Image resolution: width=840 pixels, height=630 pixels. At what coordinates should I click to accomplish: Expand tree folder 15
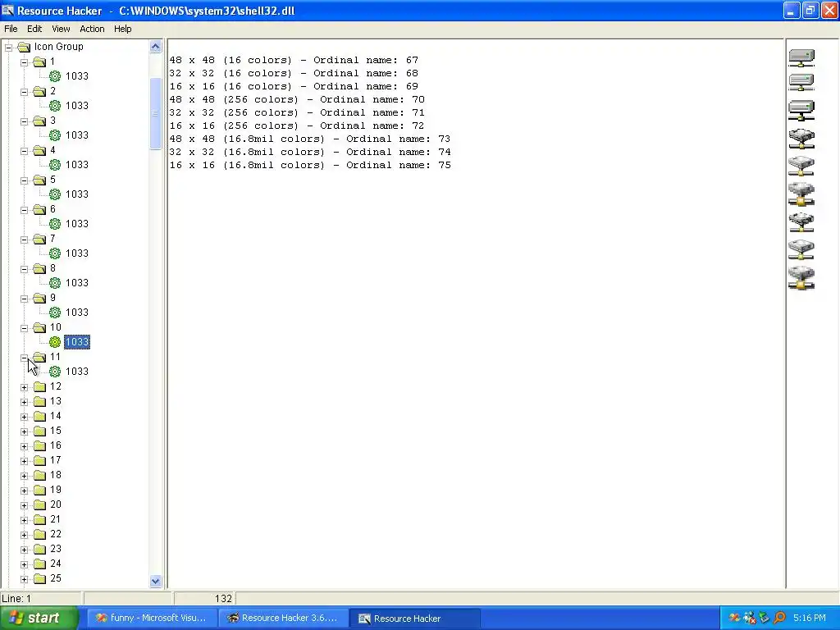24,431
